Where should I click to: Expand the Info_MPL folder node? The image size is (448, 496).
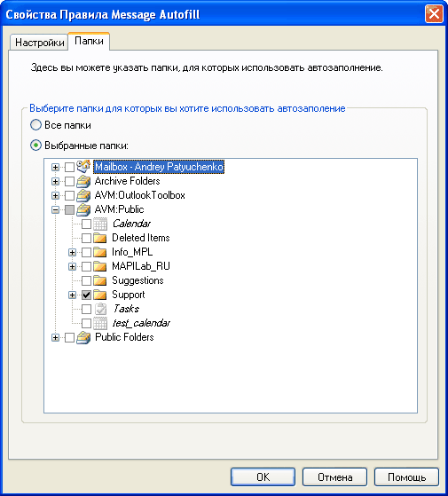72,252
